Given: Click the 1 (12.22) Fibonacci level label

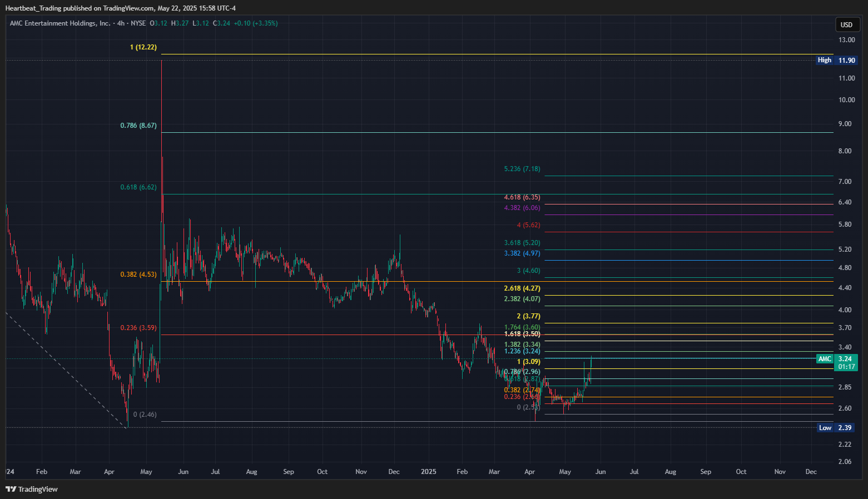Looking at the screenshot, I should 143,47.
